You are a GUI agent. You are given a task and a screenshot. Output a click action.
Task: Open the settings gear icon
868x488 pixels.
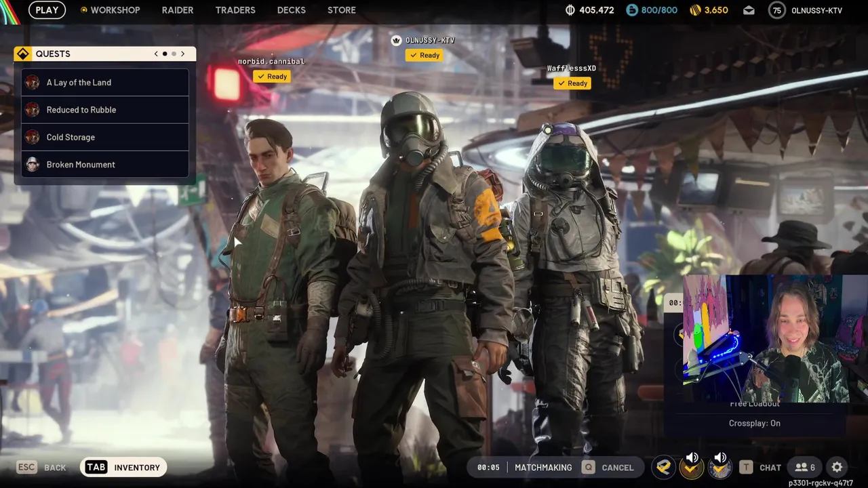pos(837,467)
